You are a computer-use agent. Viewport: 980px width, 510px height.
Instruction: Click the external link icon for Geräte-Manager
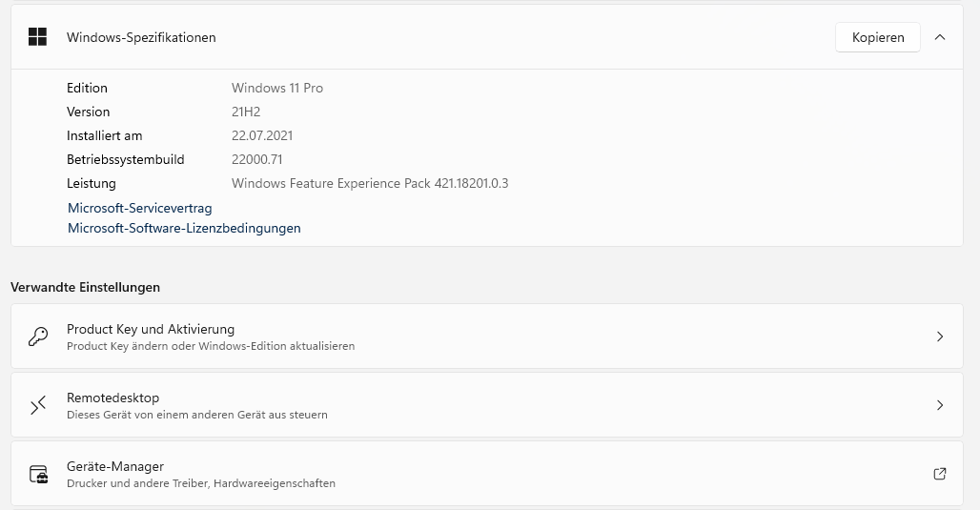[x=939, y=474]
